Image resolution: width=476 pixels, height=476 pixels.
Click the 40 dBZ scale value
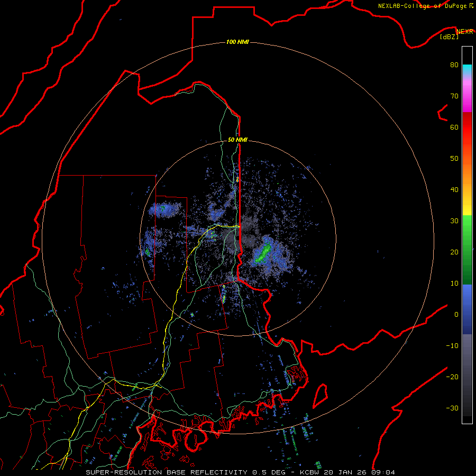coord(454,190)
